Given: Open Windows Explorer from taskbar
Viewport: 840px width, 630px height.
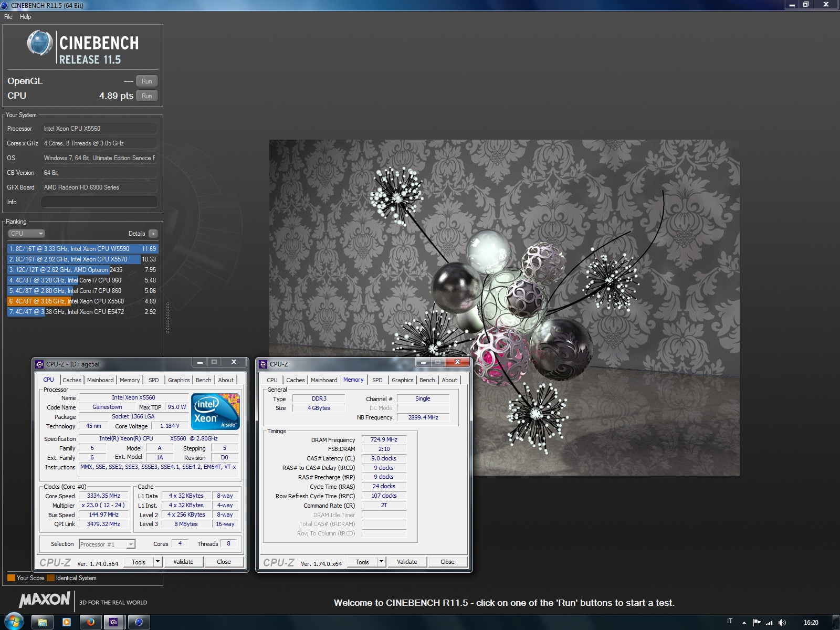Looking at the screenshot, I should [x=43, y=622].
